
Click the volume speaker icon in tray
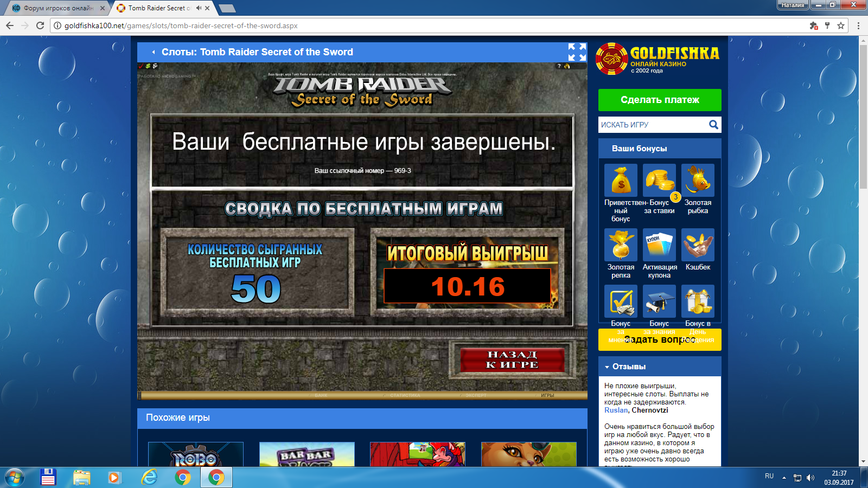pyautogui.click(x=810, y=478)
